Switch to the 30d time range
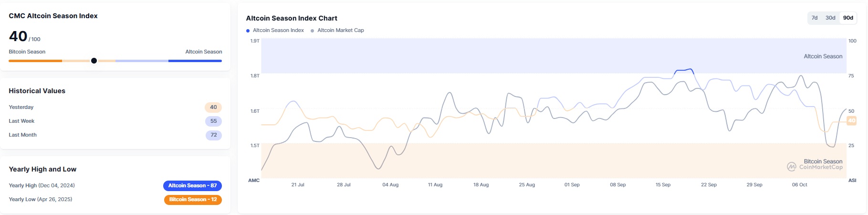 click(830, 18)
